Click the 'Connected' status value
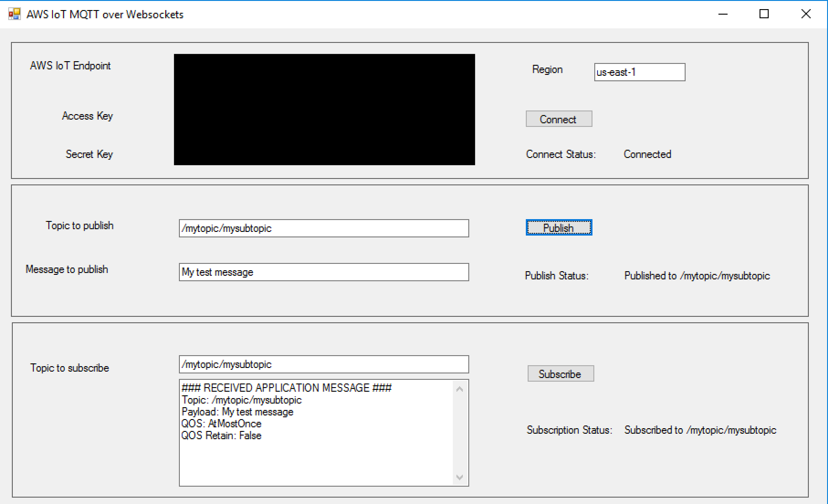 647,154
